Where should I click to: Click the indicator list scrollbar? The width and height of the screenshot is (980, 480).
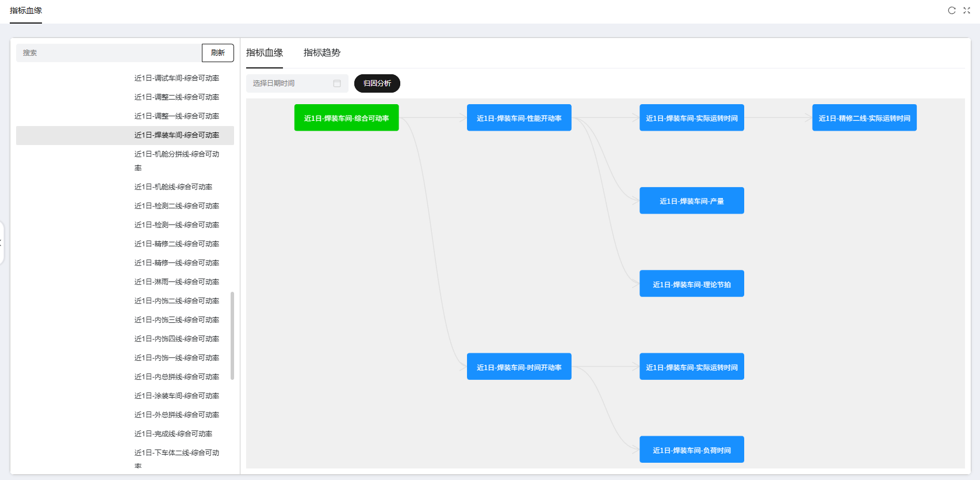click(232, 336)
